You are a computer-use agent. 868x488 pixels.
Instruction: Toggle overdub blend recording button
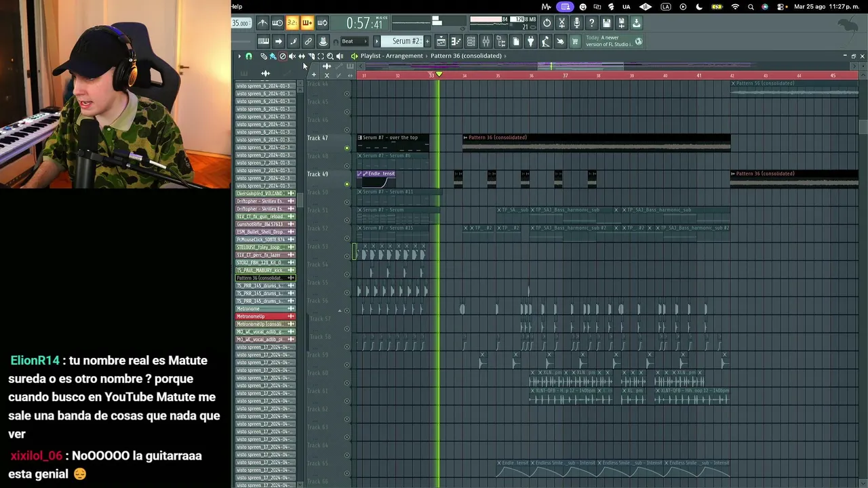pyautogui.click(x=307, y=23)
